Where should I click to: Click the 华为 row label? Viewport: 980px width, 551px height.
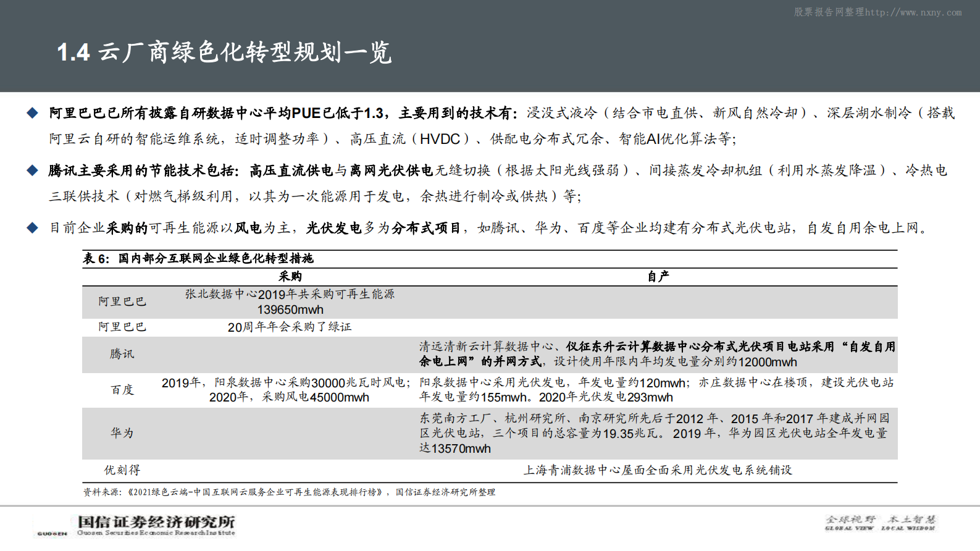(x=122, y=433)
